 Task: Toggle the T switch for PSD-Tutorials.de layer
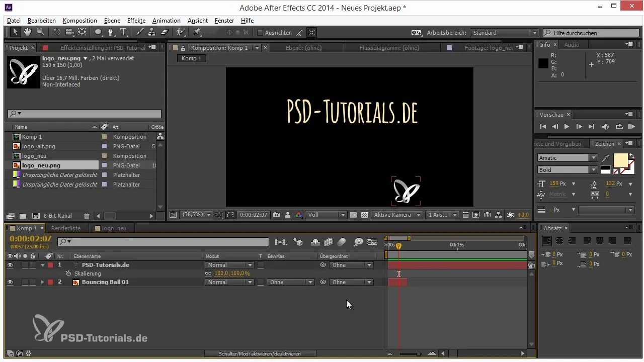(261, 265)
